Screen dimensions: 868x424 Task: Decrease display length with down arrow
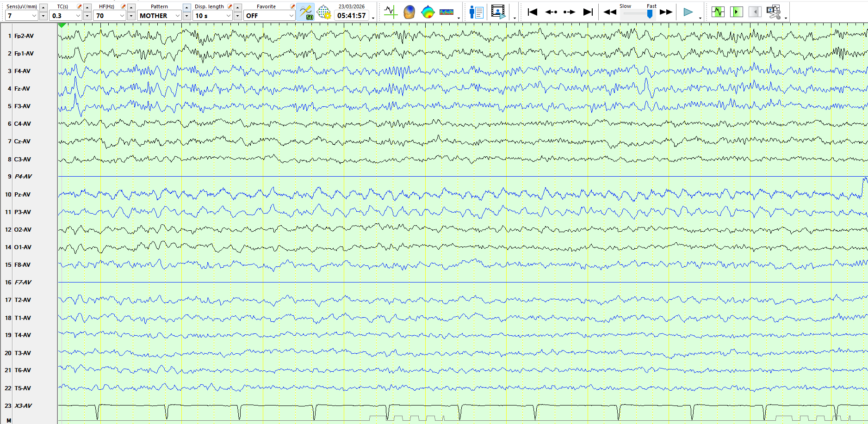point(238,16)
